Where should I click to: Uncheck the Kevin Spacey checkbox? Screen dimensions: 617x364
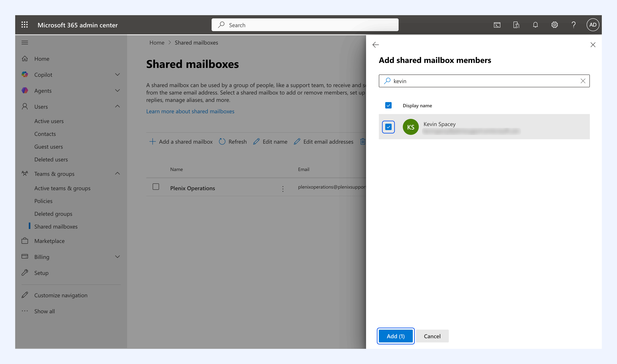388,127
